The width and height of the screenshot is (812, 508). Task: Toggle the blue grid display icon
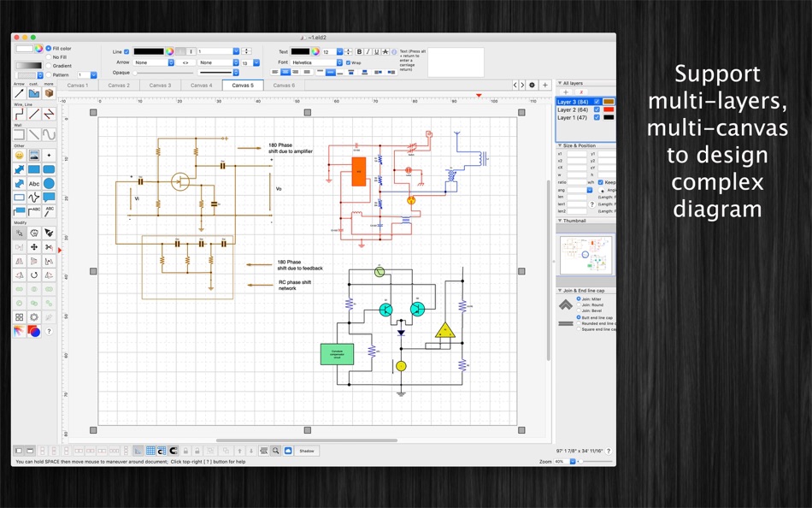click(x=150, y=451)
